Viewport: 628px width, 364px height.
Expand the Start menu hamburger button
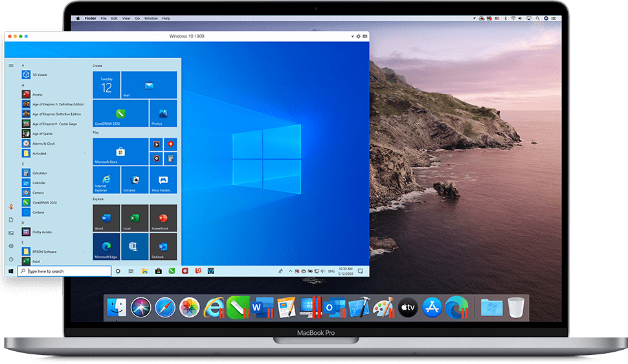[11, 65]
